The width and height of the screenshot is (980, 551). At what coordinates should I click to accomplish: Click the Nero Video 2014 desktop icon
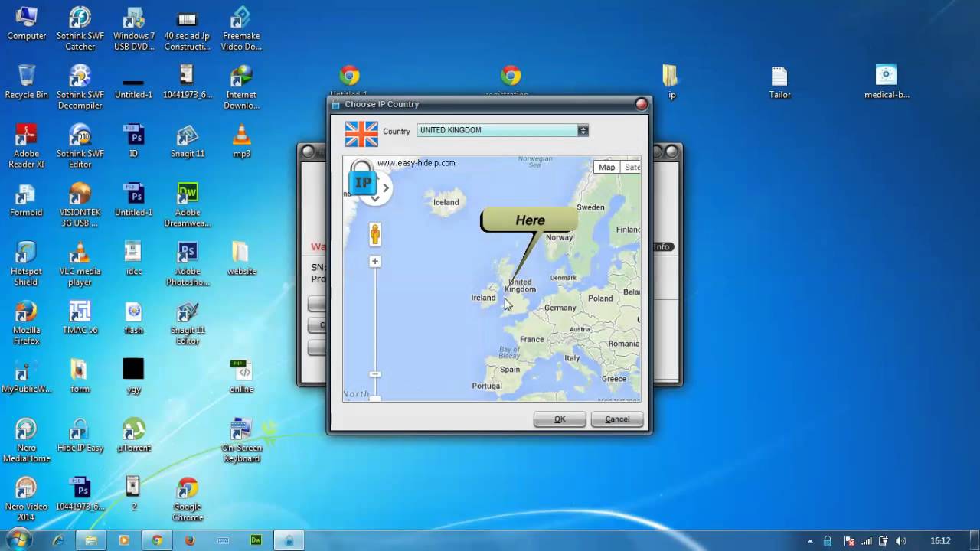pos(27,500)
